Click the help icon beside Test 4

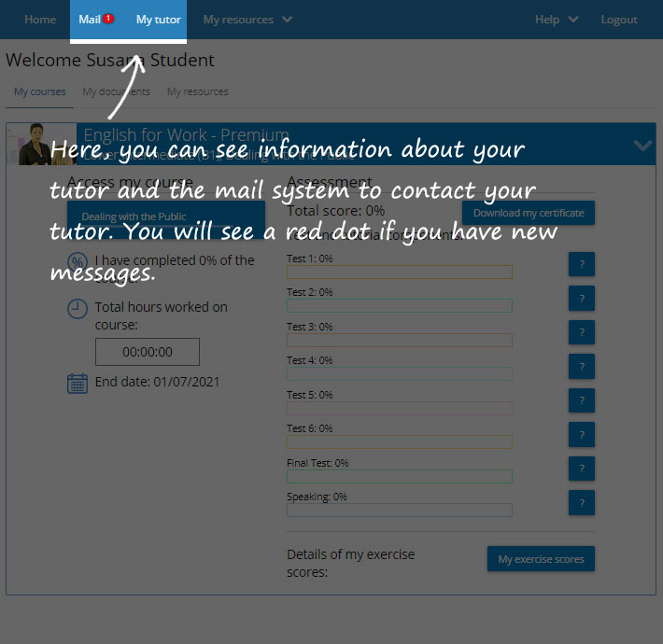(x=581, y=366)
